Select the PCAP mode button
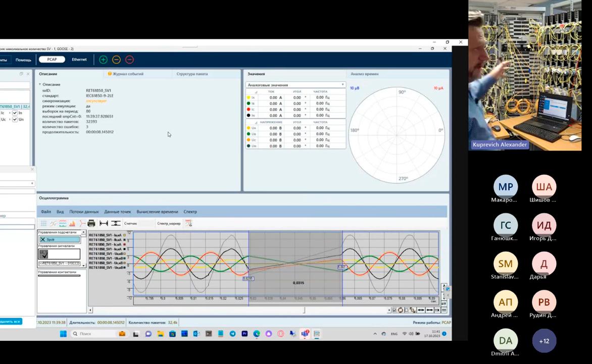The width and height of the screenshot is (592, 364). (x=52, y=60)
